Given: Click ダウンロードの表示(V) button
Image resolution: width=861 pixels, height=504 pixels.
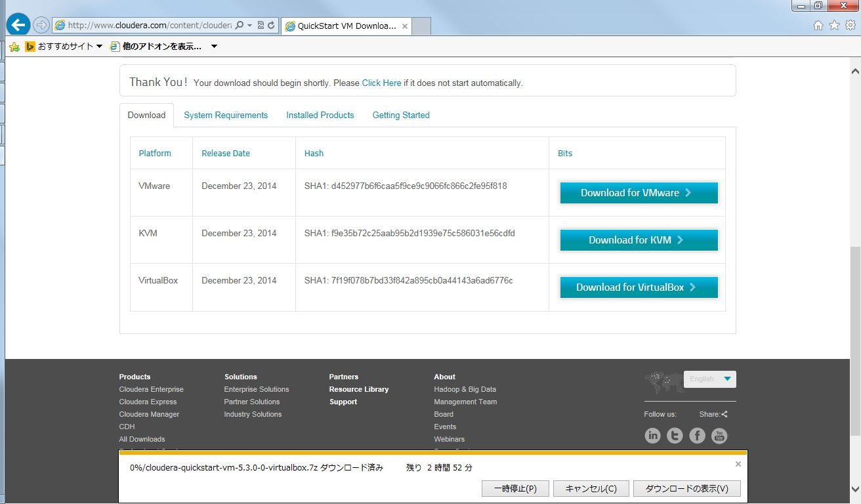Looking at the screenshot, I should 687,489.
